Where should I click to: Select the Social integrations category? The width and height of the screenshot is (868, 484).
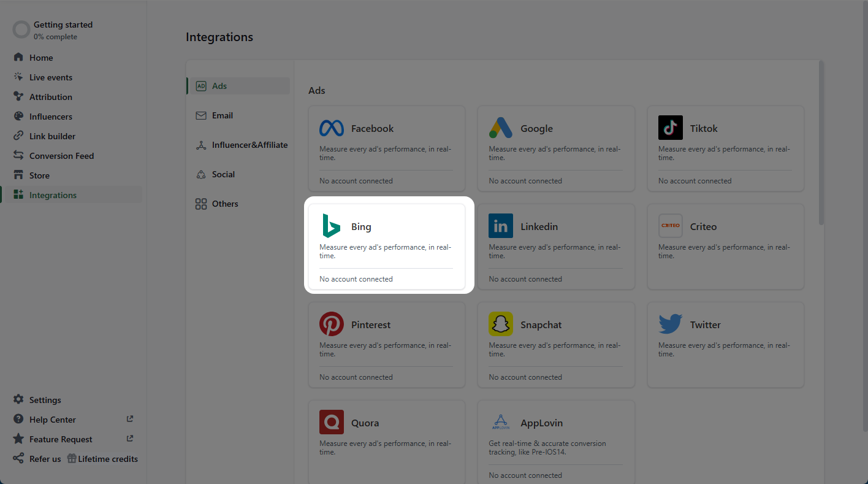point(224,174)
